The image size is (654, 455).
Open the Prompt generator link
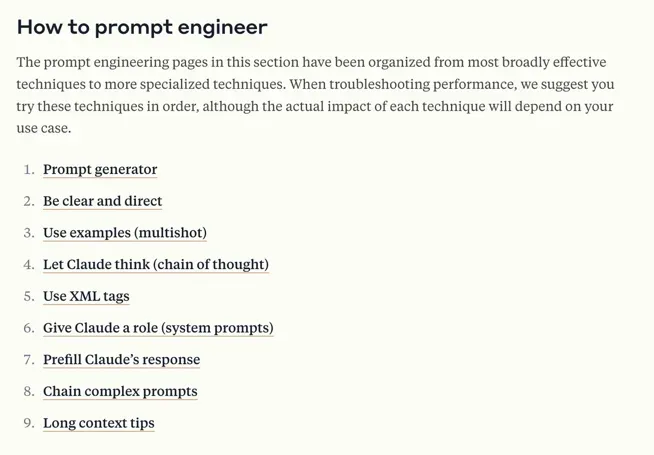tap(100, 170)
